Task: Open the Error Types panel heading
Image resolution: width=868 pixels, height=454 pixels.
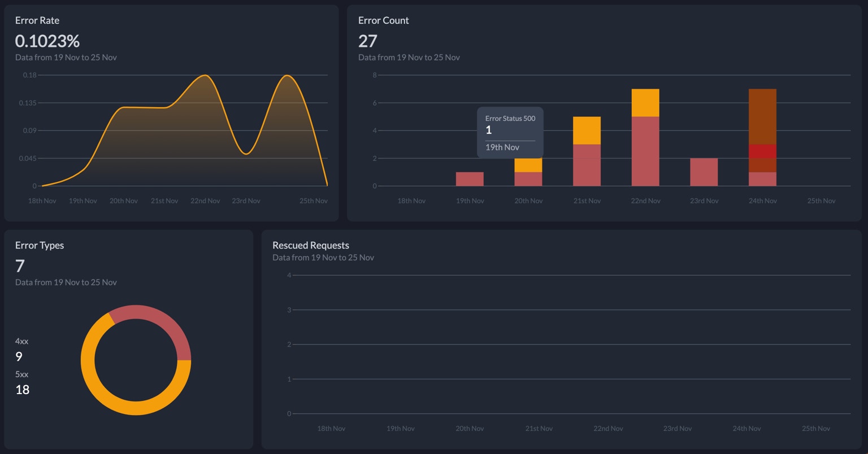Action: click(x=40, y=245)
